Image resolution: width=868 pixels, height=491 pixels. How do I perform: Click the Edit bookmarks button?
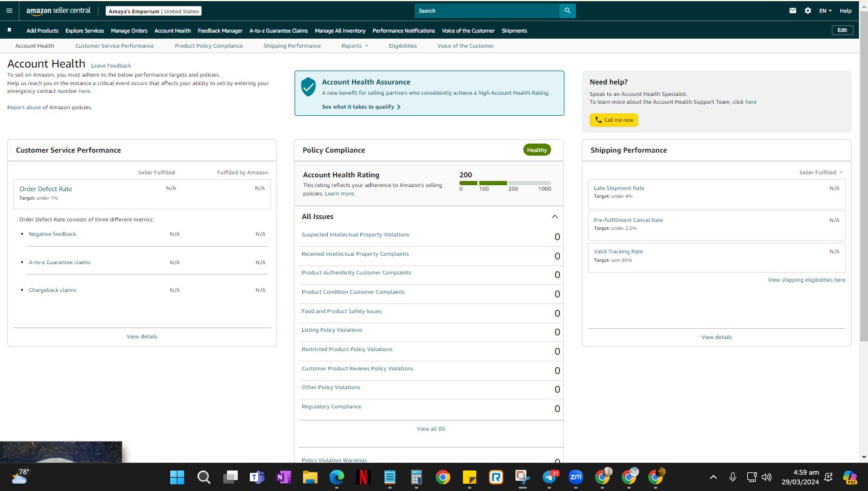click(x=843, y=30)
